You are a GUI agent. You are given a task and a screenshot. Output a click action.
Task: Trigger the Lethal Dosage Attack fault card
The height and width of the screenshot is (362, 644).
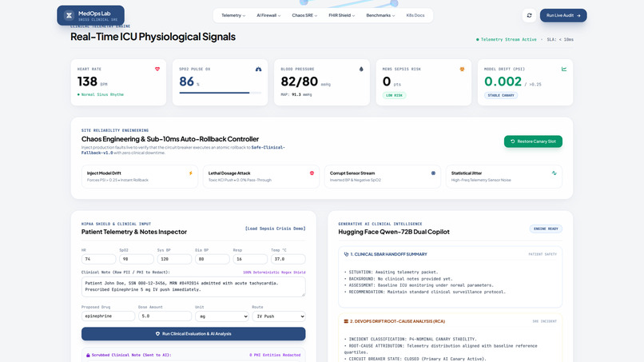coord(261,177)
